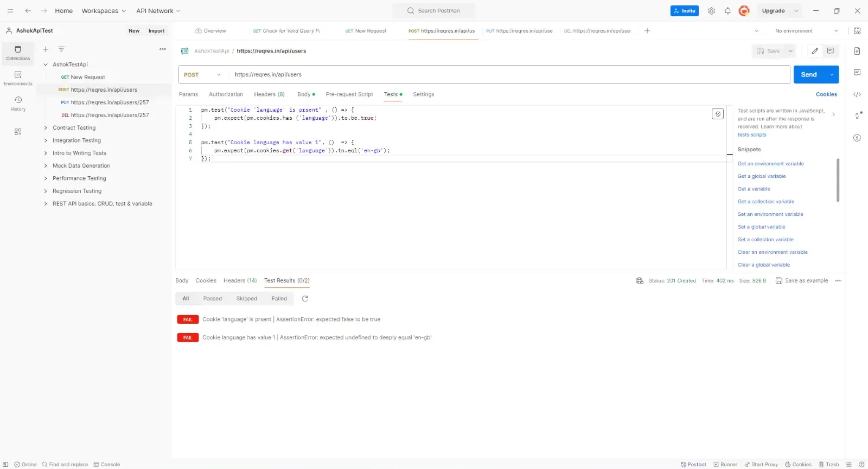Screen dimensions: 868x469
Task: Switch to the Authorization tab
Action: tap(226, 94)
